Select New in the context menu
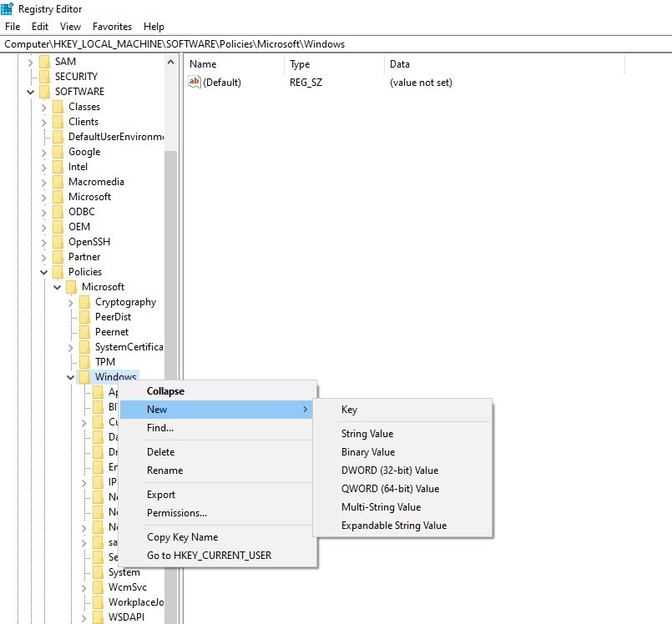This screenshot has width=672, height=624. pos(216,410)
